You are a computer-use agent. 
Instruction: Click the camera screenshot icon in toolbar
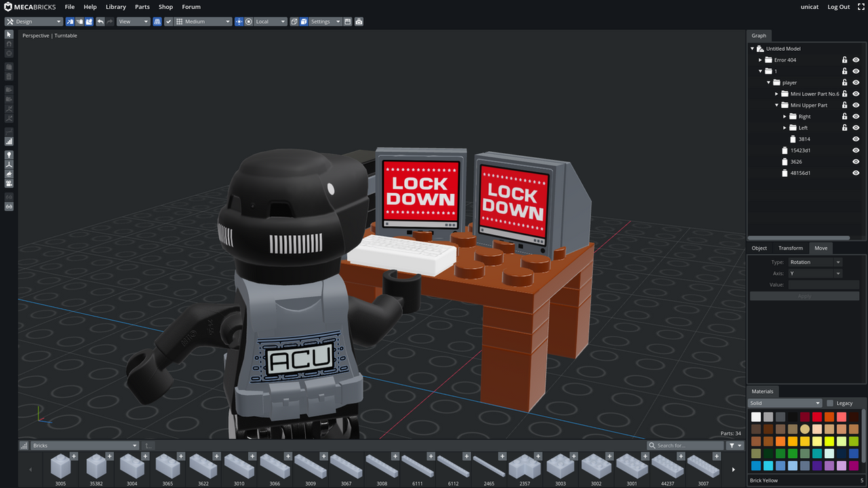[359, 22]
